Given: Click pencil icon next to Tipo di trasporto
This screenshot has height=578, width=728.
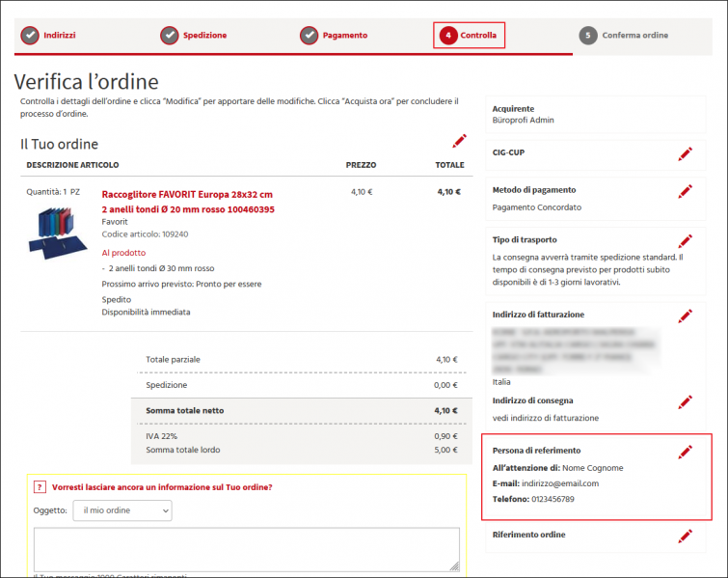Looking at the screenshot, I should click(685, 241).
